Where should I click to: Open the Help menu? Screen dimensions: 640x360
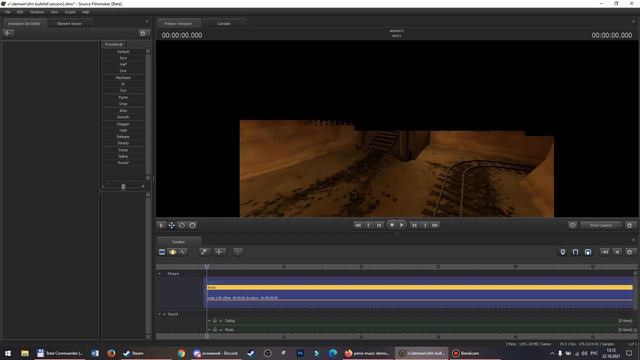click(x=85, y=12)
